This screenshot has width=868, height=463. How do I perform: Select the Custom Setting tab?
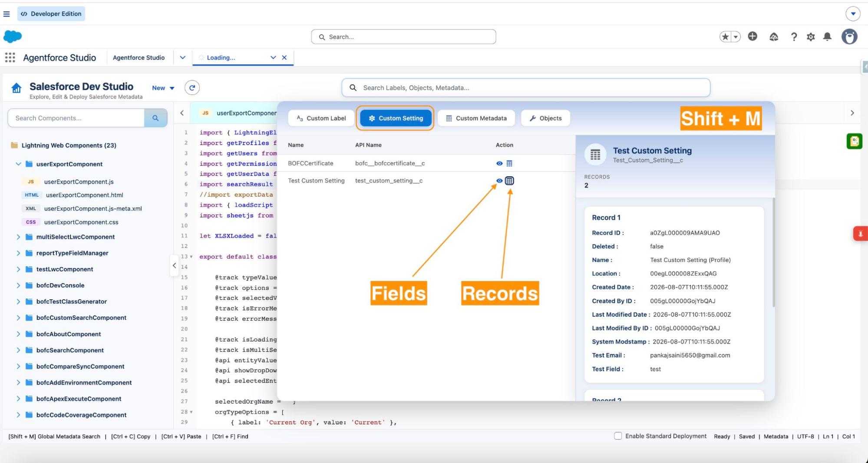(396, 118)
